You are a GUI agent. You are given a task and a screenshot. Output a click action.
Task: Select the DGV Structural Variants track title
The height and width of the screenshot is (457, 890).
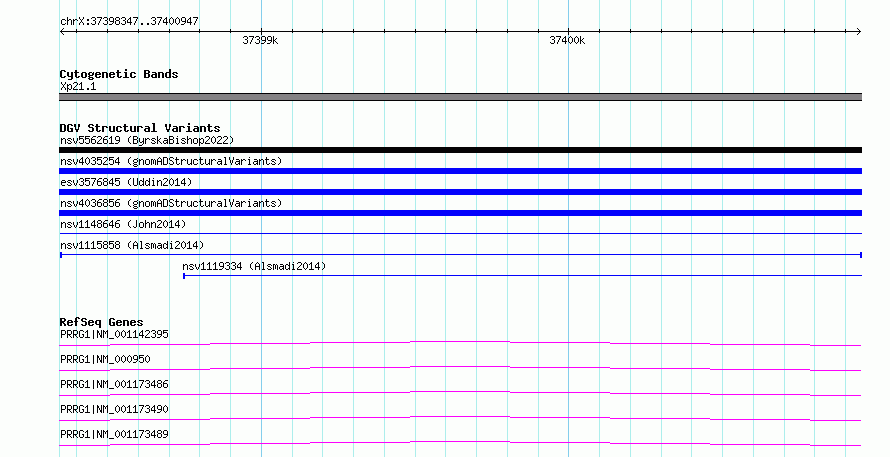tap(140, 128)
